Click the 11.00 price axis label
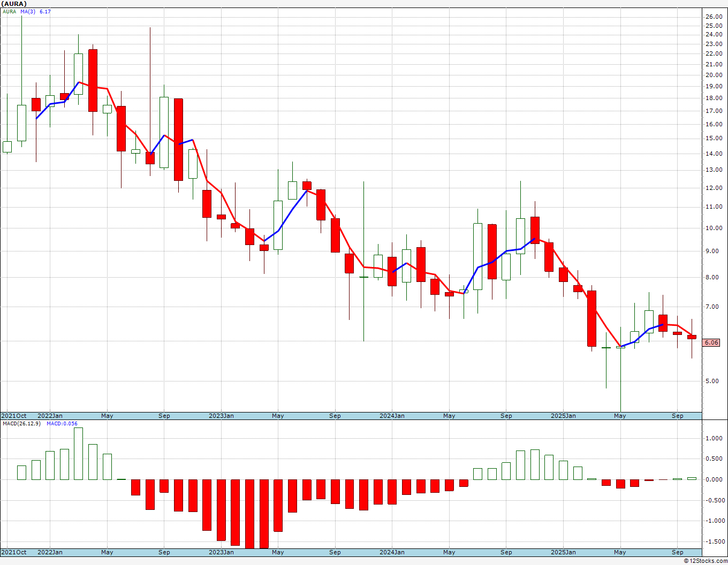 click(x=714, y=207)
